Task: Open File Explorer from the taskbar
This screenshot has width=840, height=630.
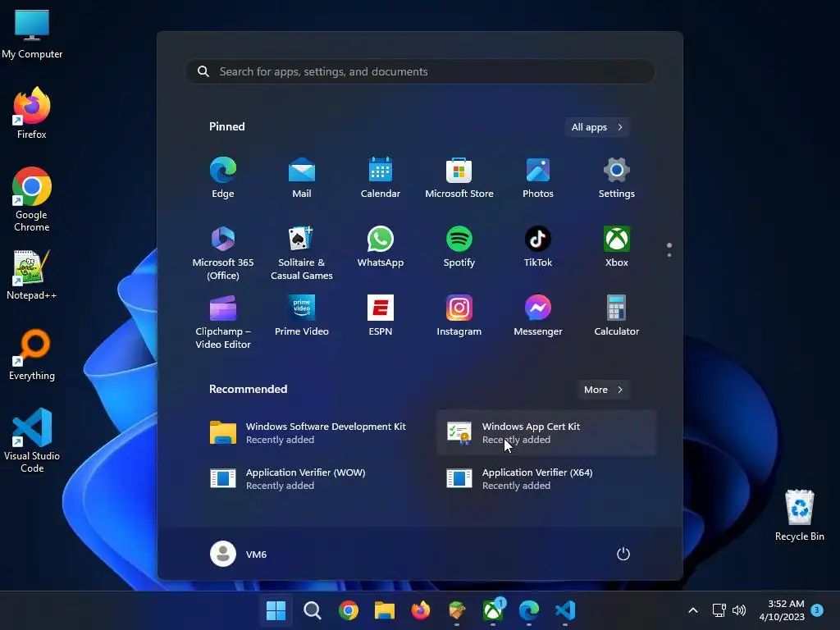Action: coord(385,610)
